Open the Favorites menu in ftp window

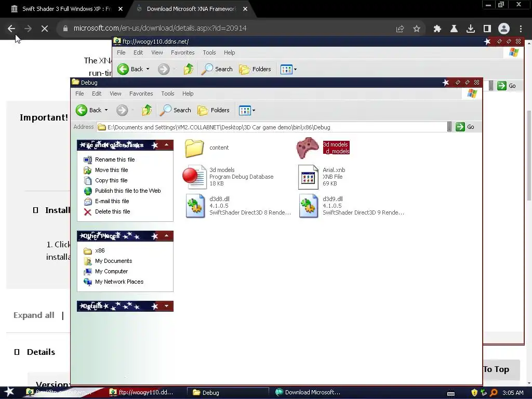pyautogui.click(x=182, y=52)
